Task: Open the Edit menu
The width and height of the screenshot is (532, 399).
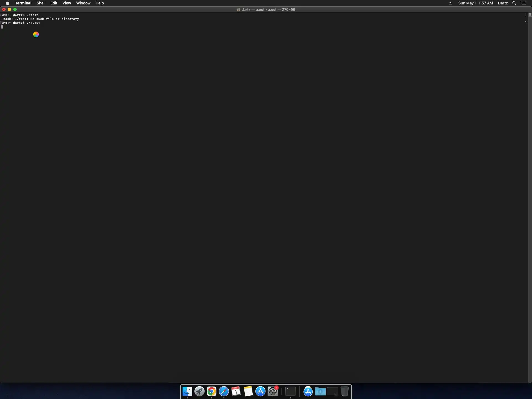Action: [x=54, y=3]
